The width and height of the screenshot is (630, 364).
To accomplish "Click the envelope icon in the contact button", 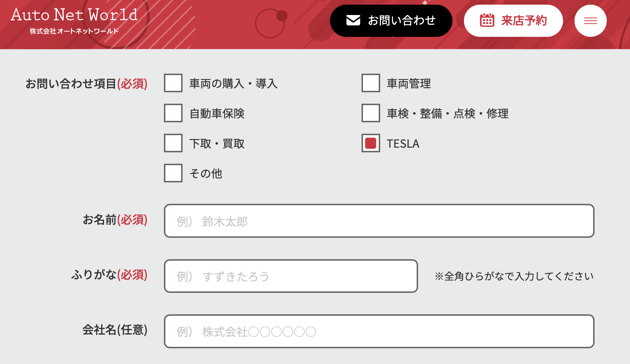I will click(353, 20).
